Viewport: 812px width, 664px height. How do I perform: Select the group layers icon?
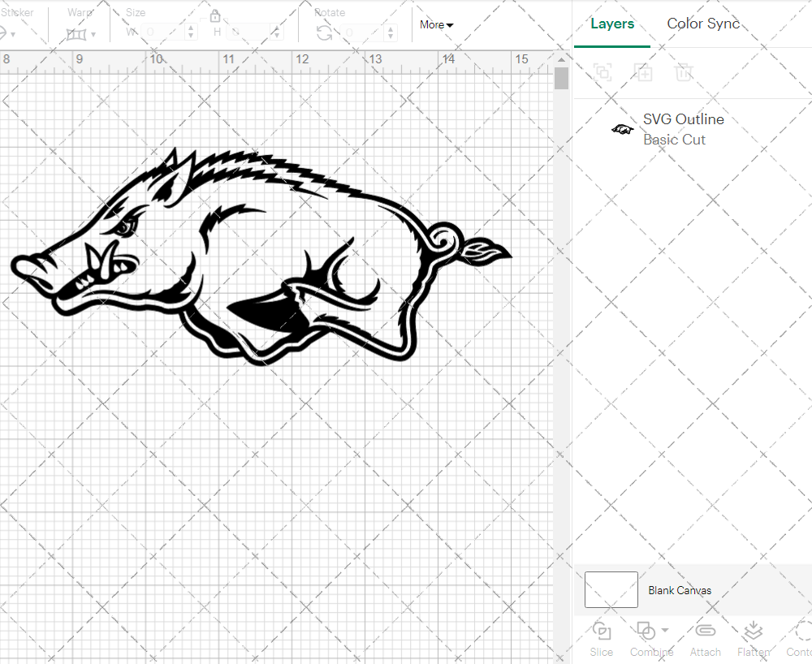(603, 72)
